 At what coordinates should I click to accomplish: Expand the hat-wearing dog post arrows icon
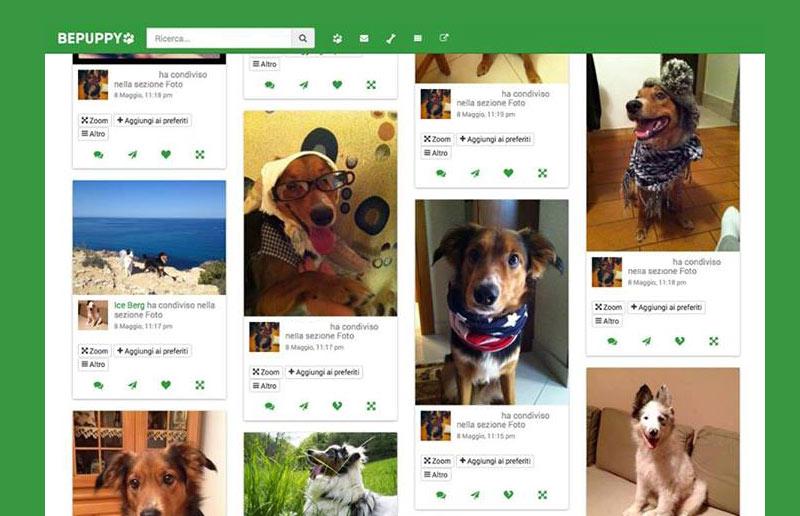point(714,341)
